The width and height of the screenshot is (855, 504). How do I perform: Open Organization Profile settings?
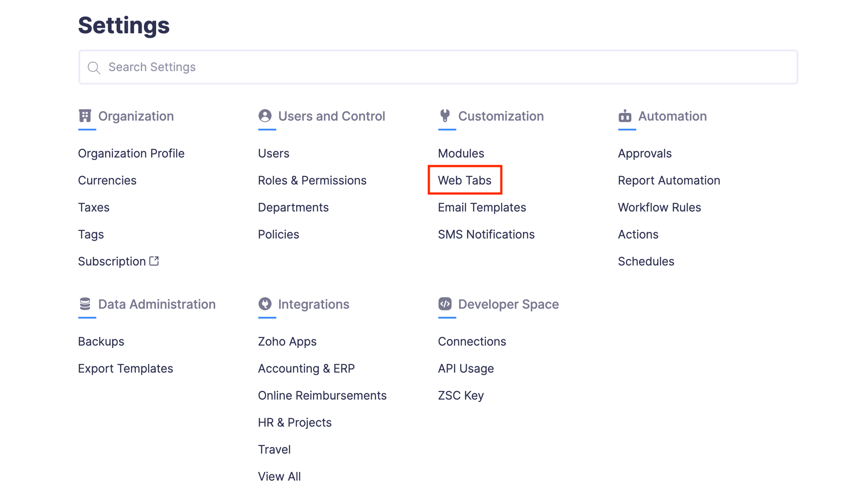point(131,153)
